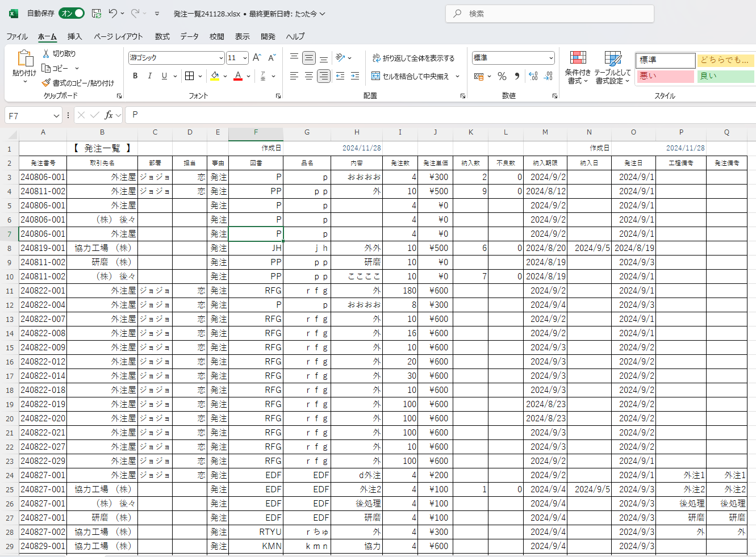Apply comma style number format
Image resolution: width=756 pixels, height=557 pixels.
pyautogui.click(x=517, y=76)
